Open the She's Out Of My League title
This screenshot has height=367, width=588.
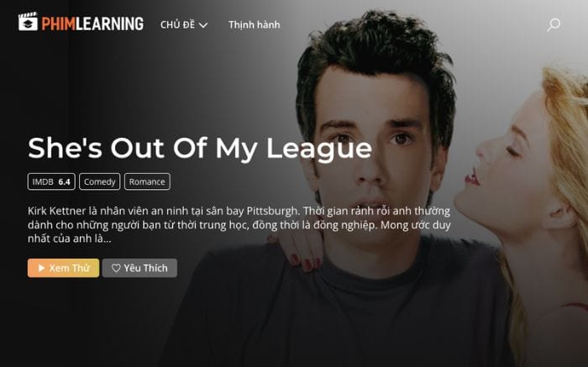click(200, 148)
